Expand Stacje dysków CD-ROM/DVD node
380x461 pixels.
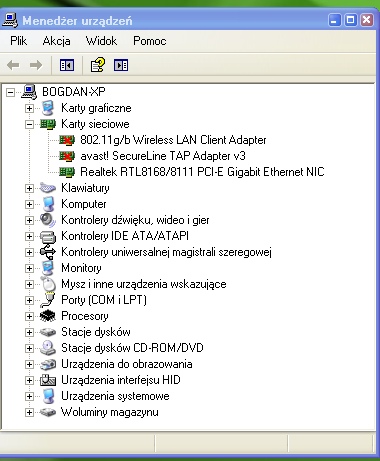click(x=29, y=348)
